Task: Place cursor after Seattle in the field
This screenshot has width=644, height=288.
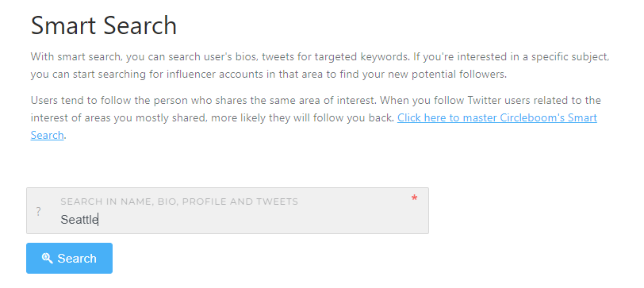Action: tap(99, 220)
